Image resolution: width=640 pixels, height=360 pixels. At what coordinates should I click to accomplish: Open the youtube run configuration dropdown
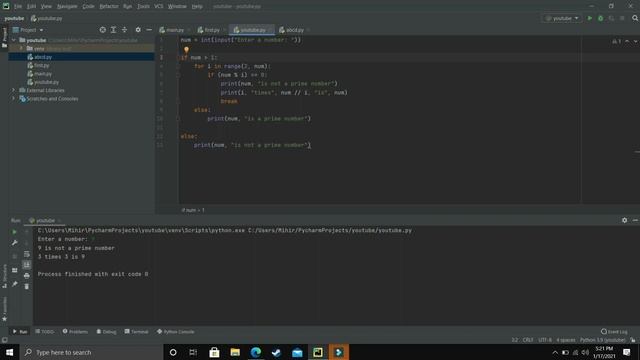562,18
